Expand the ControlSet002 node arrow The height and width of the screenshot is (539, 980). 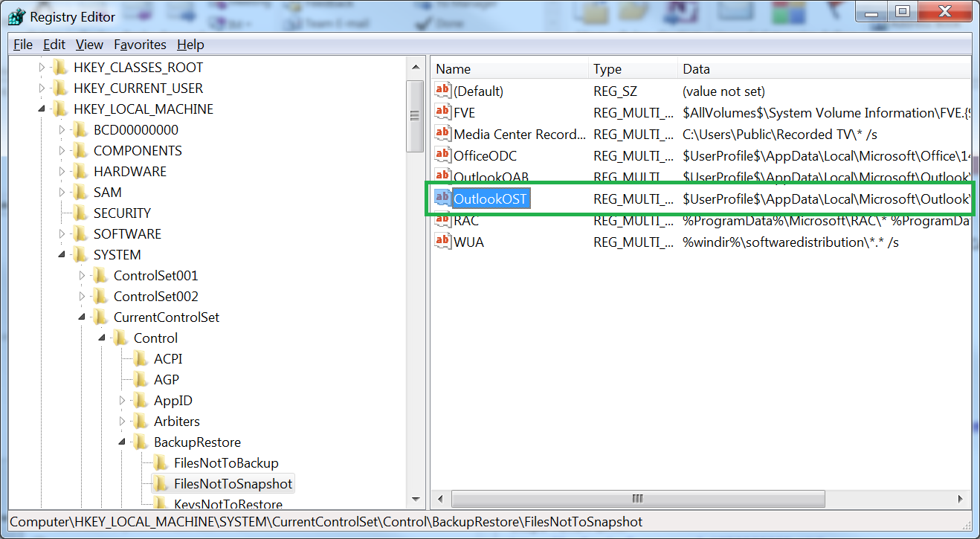[x=82, y=297]
